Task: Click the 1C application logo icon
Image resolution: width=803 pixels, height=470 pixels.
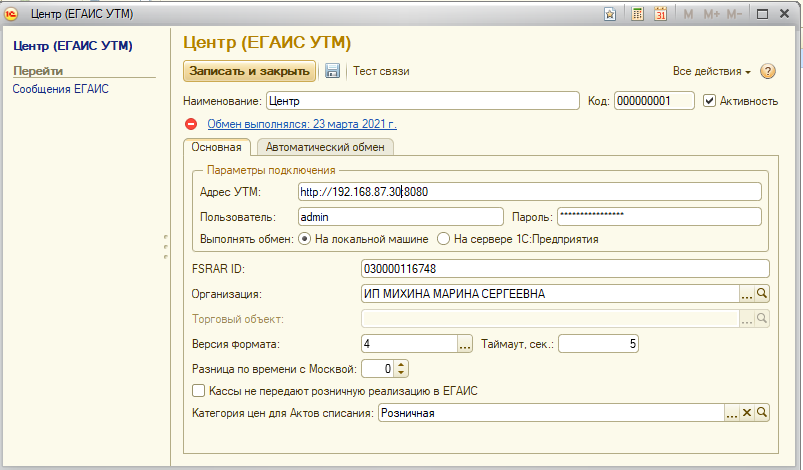Action: (x=11, y=14)
